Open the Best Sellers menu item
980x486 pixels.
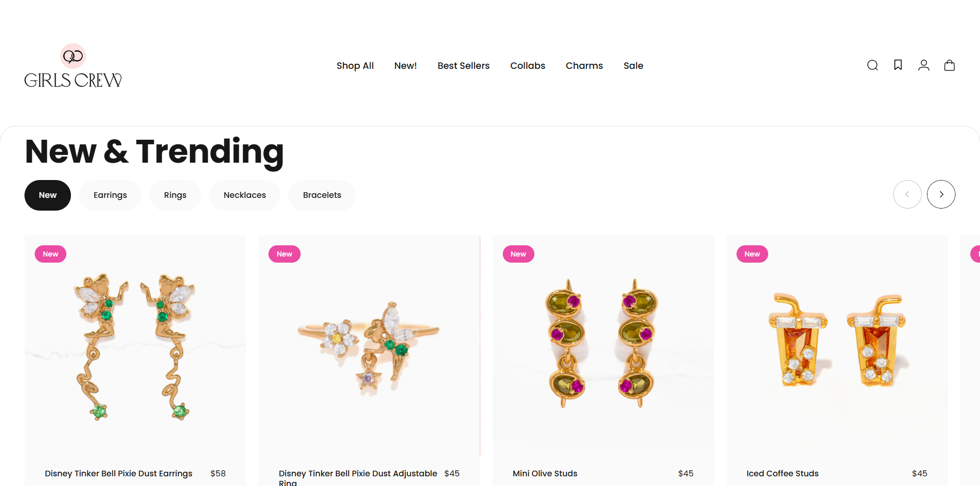click(x=463, y=66)
